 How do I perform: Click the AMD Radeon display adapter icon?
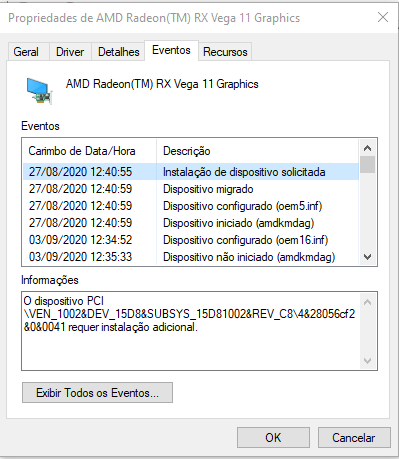coord(39,91)
